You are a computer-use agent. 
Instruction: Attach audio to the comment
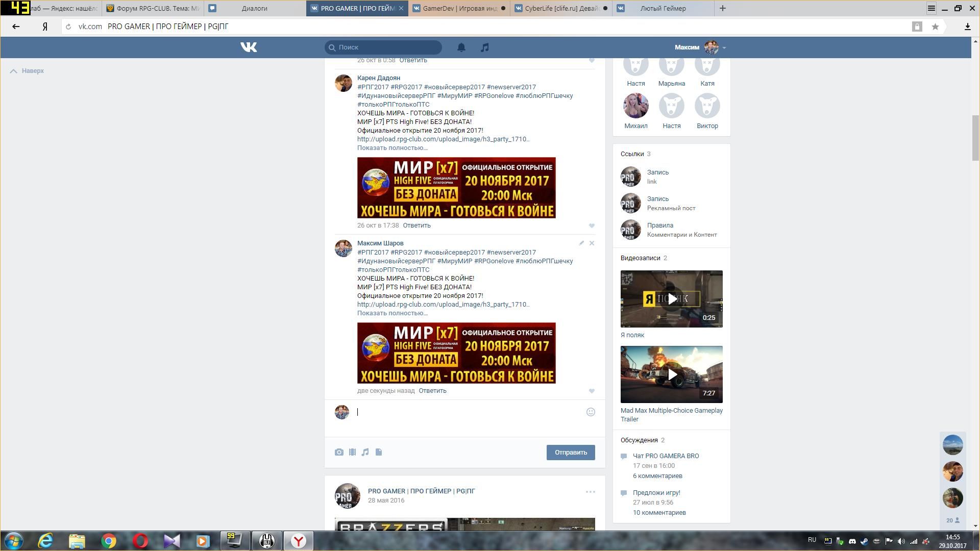(365, 452)
